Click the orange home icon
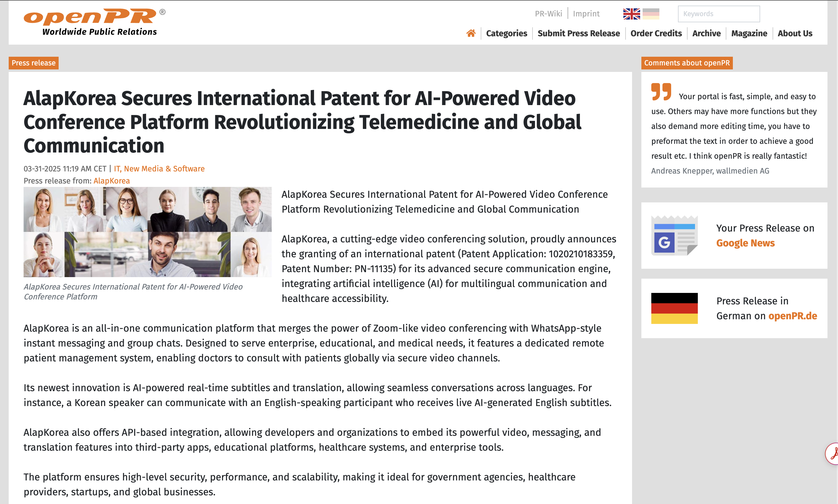 pyautogui.click(x=471, y=33)
